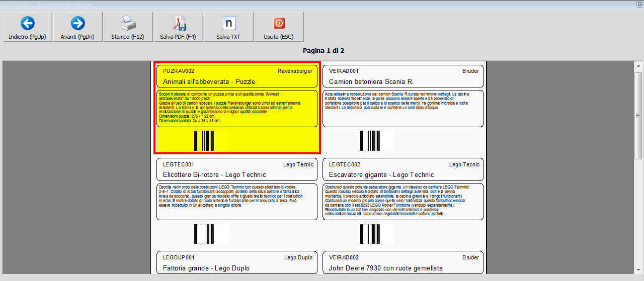Click the Lego Tecnic brand on LEGTEC002 label
Viewport: 644px width, 281px height.
coord(464,164)
